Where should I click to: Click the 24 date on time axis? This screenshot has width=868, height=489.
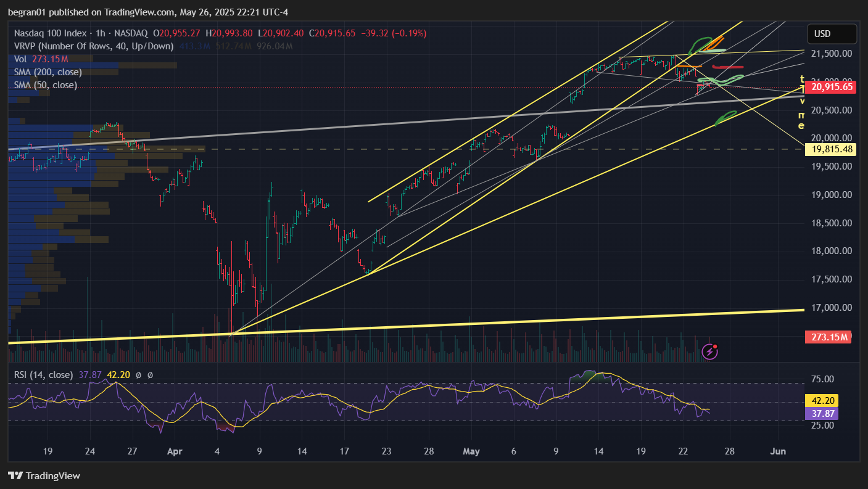(89, 451)
